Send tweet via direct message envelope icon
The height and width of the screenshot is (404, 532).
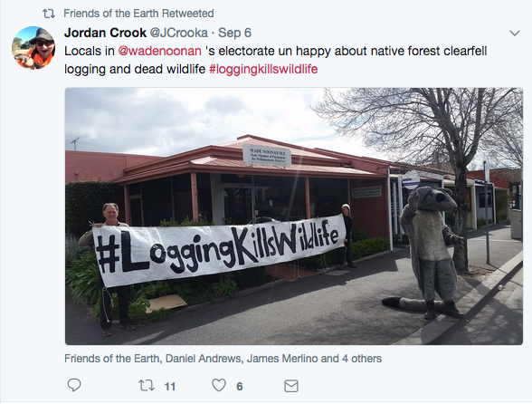pos(291,386)
